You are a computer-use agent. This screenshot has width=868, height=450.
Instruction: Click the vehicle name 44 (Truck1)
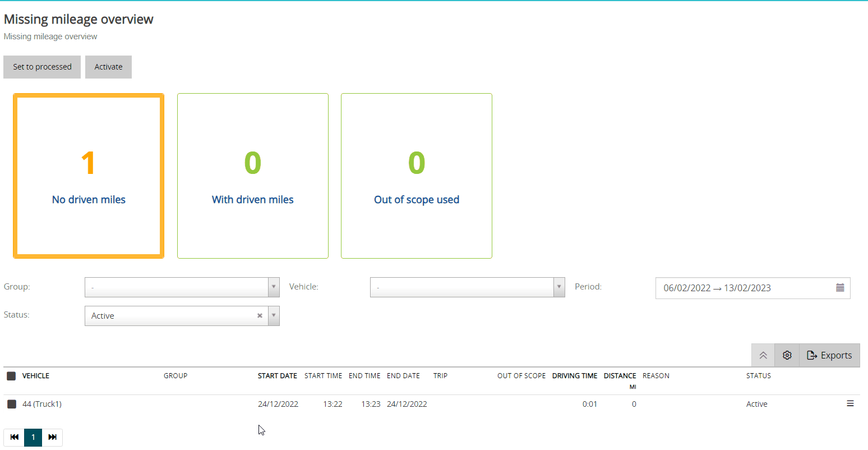click(42, 404)
